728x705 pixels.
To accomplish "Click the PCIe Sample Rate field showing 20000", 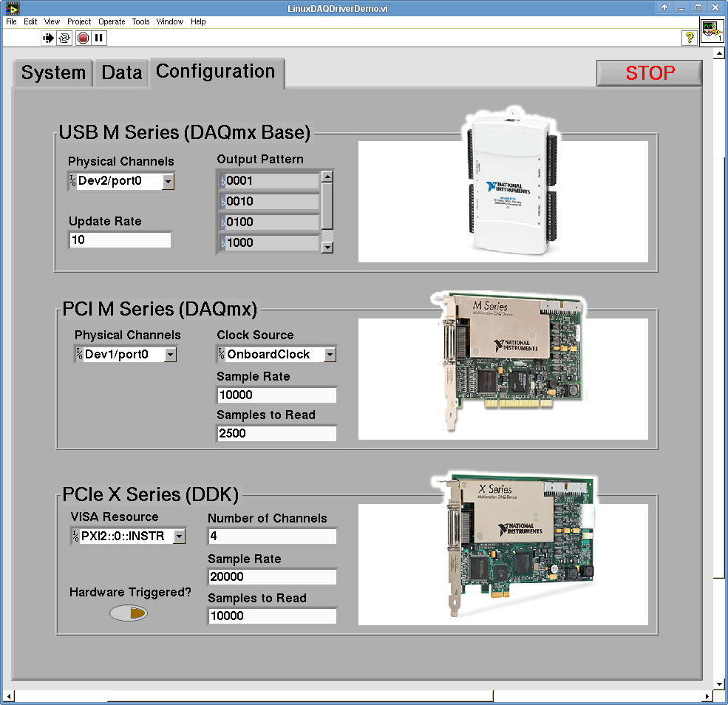I will tap(272, 577).
